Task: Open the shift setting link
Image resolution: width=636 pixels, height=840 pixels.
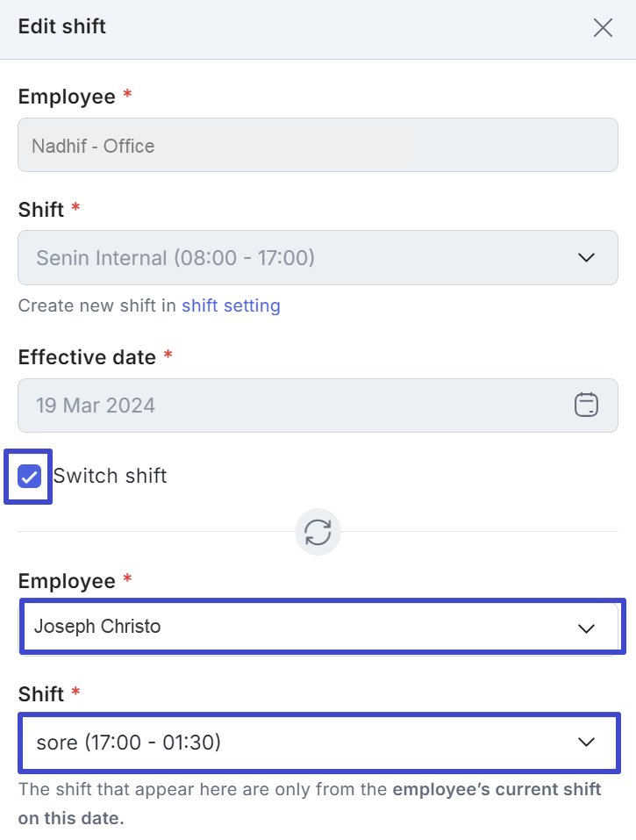Action: pos(231,305)
